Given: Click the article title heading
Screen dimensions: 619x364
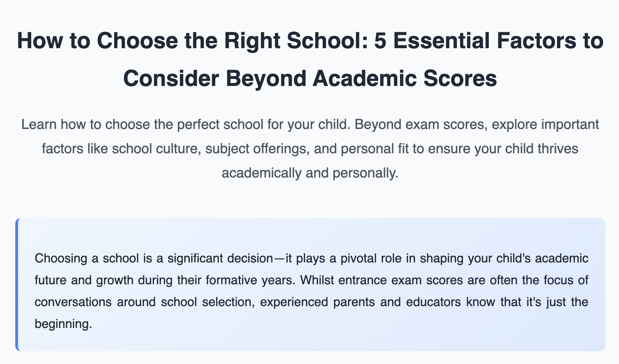Looking at the screenshot, I should (x=310, y=59).
